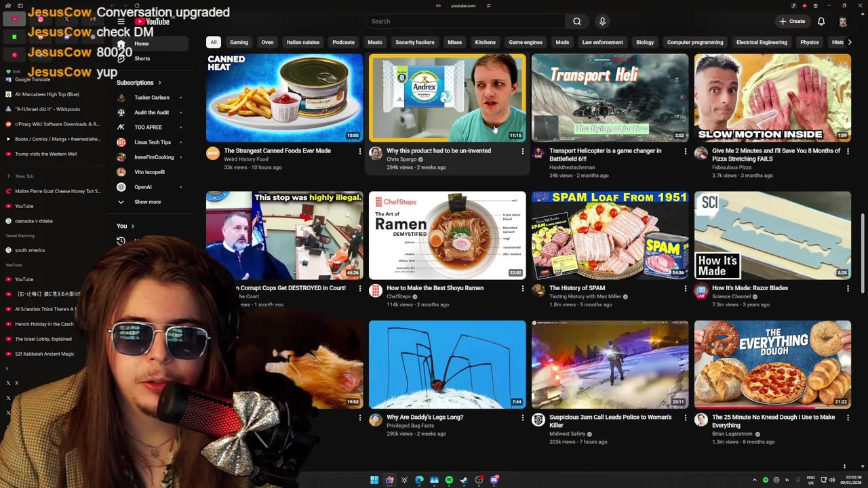Click Tasting History channel avatar
Image resolution: width=868 pixels, height=488 pixels.
coord(538,291)
